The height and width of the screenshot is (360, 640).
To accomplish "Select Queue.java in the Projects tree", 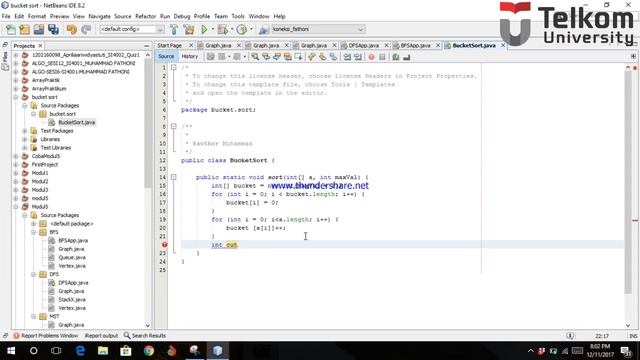I will [x=72, y=258].
